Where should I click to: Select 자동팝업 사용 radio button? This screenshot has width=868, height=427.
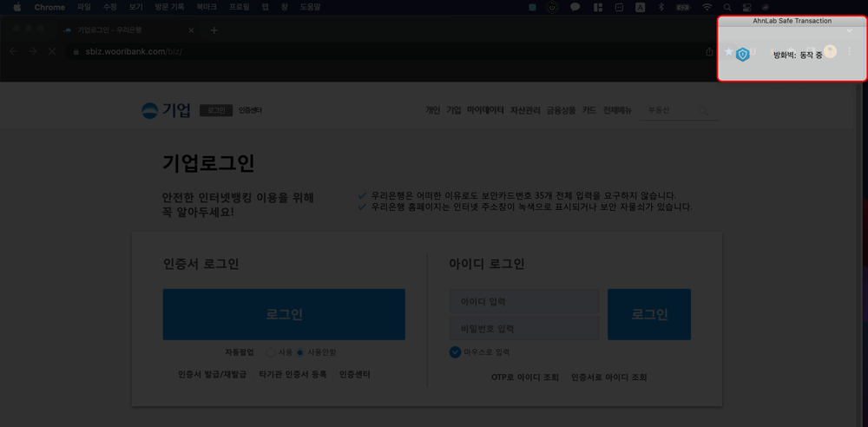pos(271,352)
